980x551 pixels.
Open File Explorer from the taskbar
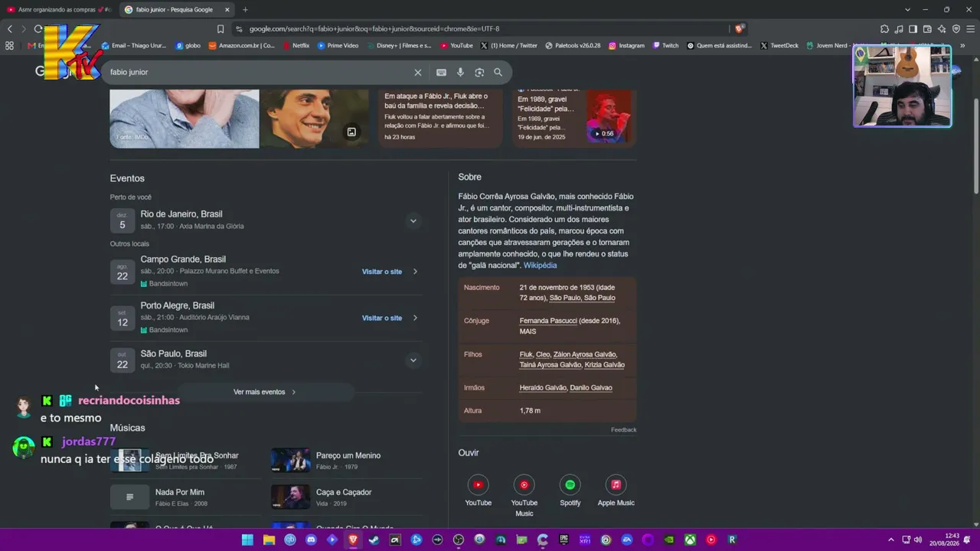click(269, 540)
